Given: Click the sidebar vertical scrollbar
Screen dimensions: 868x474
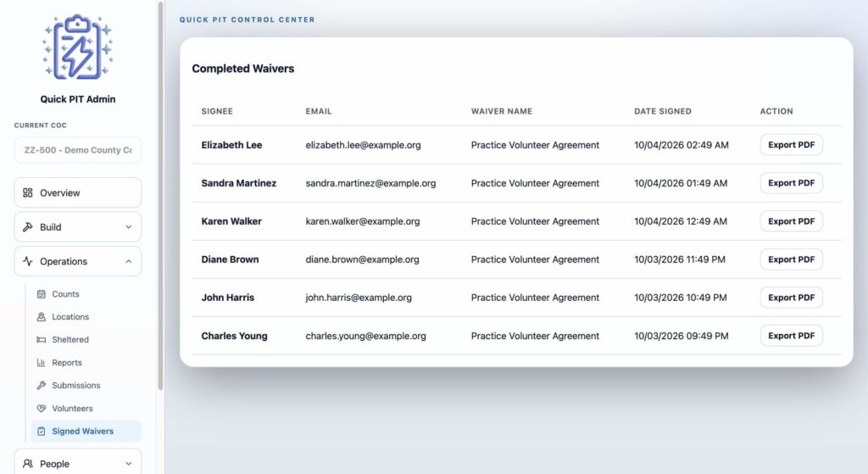Looking at the screenshot, I should [160, 197].
